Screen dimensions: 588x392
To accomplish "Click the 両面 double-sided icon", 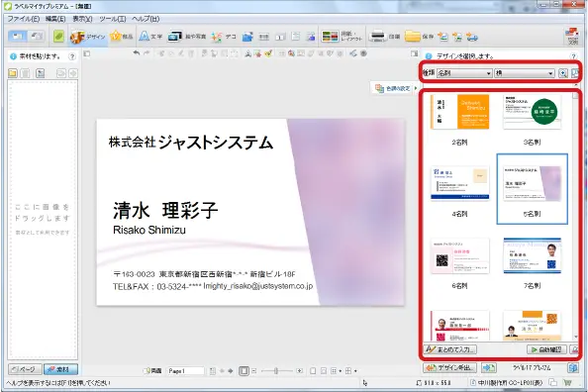I will tap(153, 371).
